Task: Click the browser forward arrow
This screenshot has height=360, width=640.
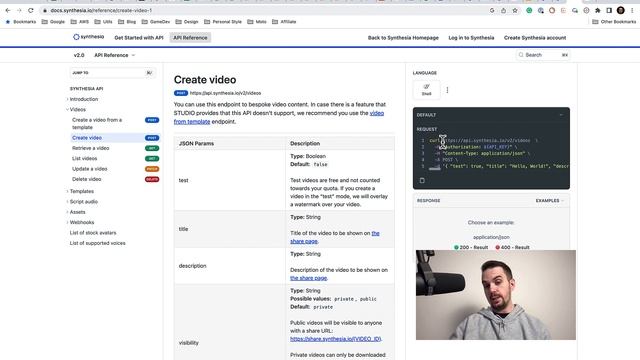Action: click(19, 10)
